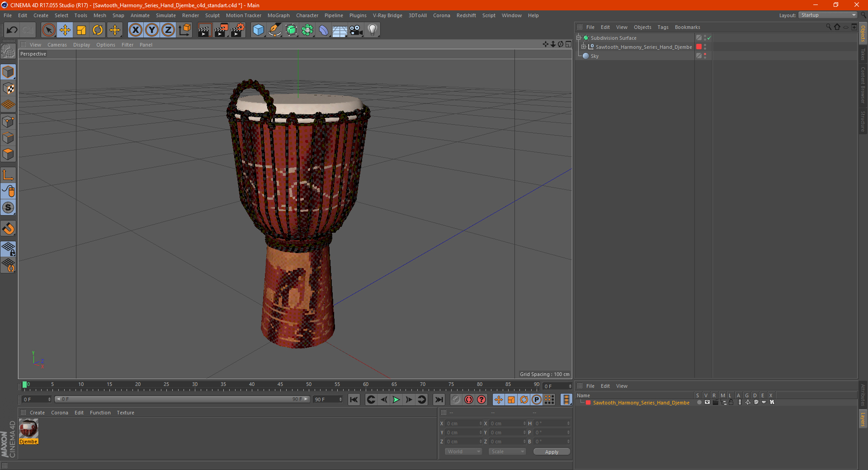868x470 pixels.
Task: Toggle layer visibility eye in Layers manager
Action: [x=707, y=403]
